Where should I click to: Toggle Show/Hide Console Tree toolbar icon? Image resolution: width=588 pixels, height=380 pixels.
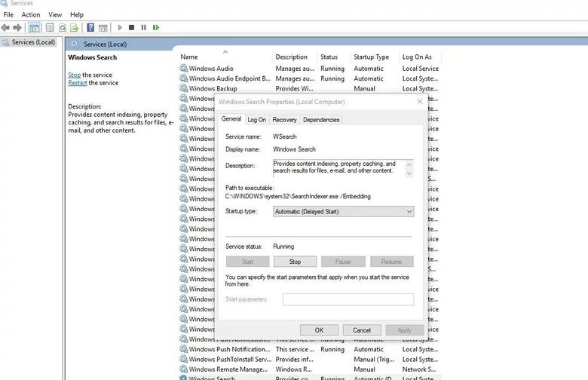[34, 28]
